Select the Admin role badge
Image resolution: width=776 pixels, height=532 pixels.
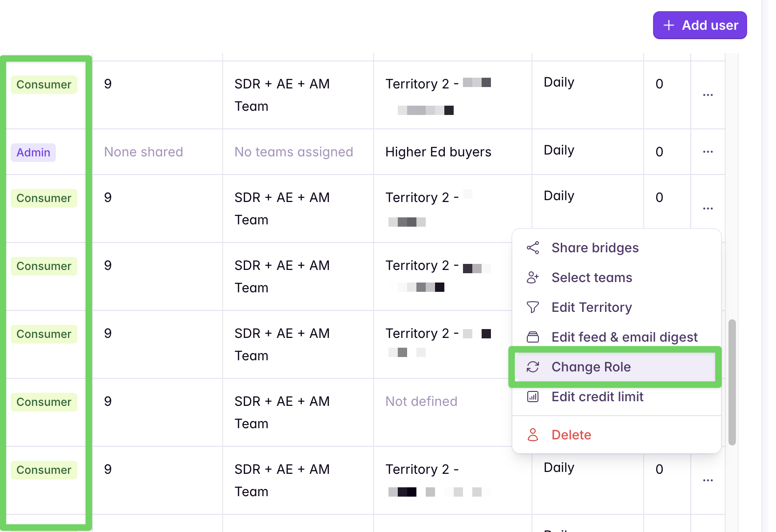tap(33, 152)
